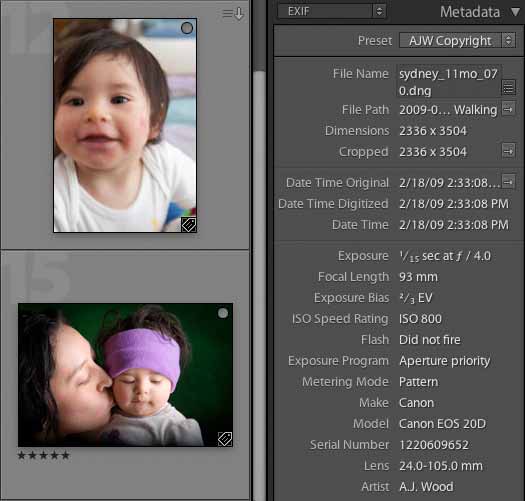This screenshot has width=525, height=501.
Task: Click the keyword tag badge on baby portrait thumbnail
Action: click(x=189, y=224)
